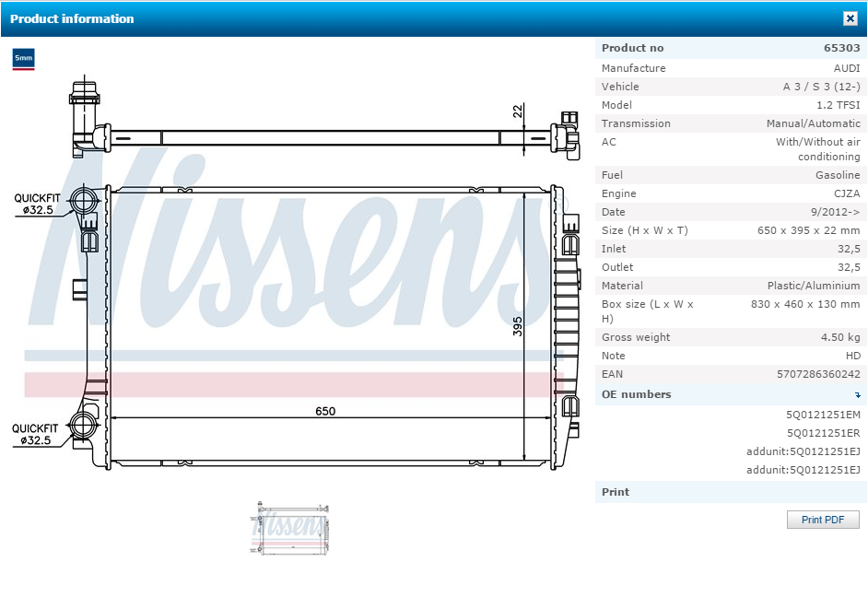The image size is (868, 597).
Task: Click the Product no label
Action: [633, 48]
